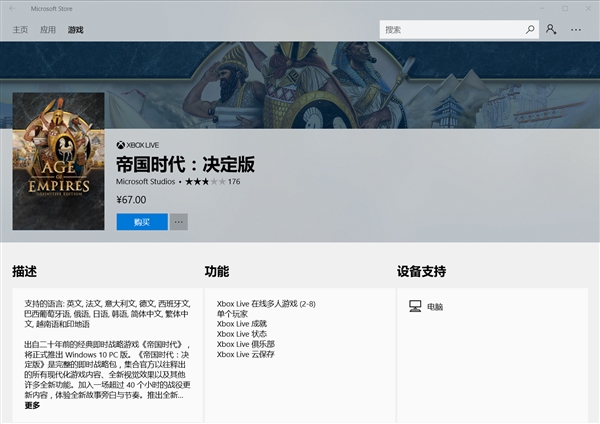
Task: Open the Microsoft Studios publisher link
Action: pyautogui.click(x=145, y=181)
